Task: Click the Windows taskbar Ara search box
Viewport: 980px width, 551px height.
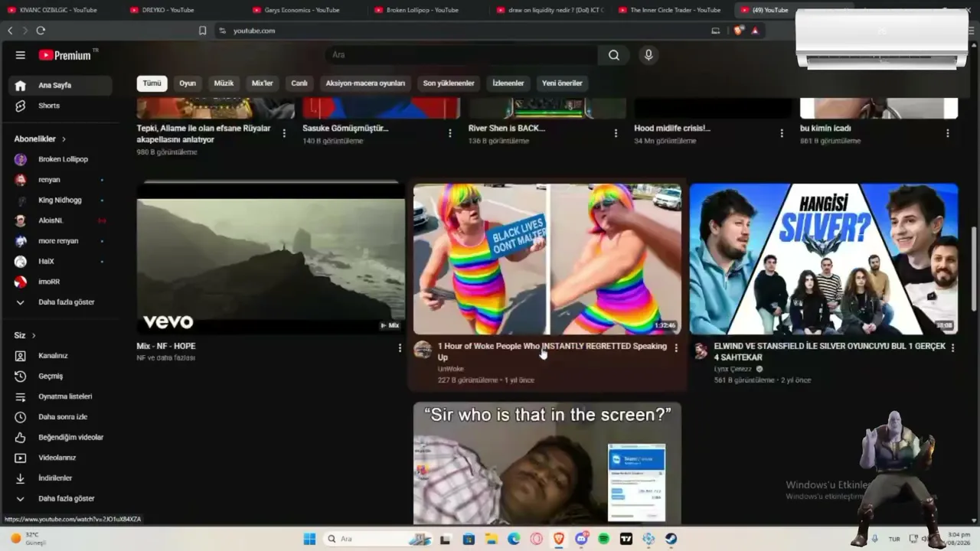Action: tap(377, 539)
